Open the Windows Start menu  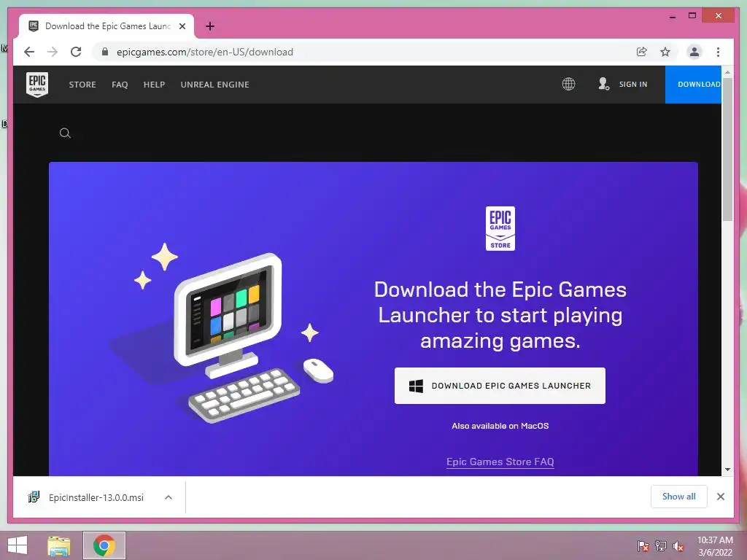(x=18, y=545)
